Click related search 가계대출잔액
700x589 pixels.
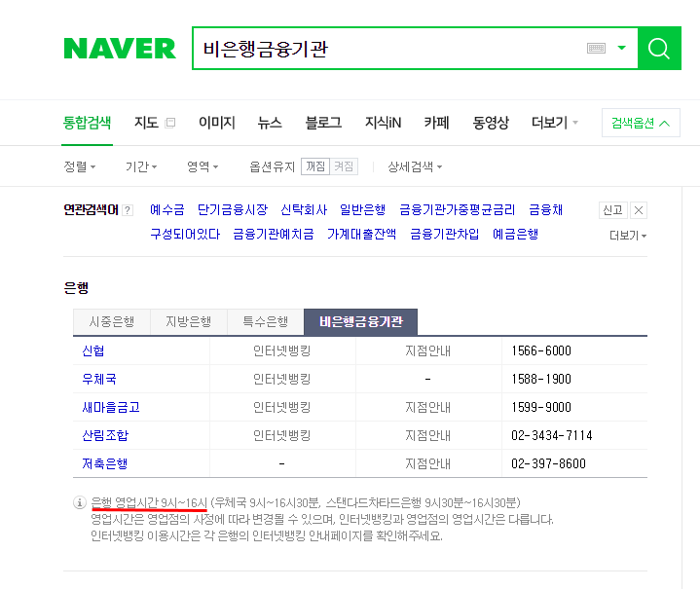coord(361,234)
